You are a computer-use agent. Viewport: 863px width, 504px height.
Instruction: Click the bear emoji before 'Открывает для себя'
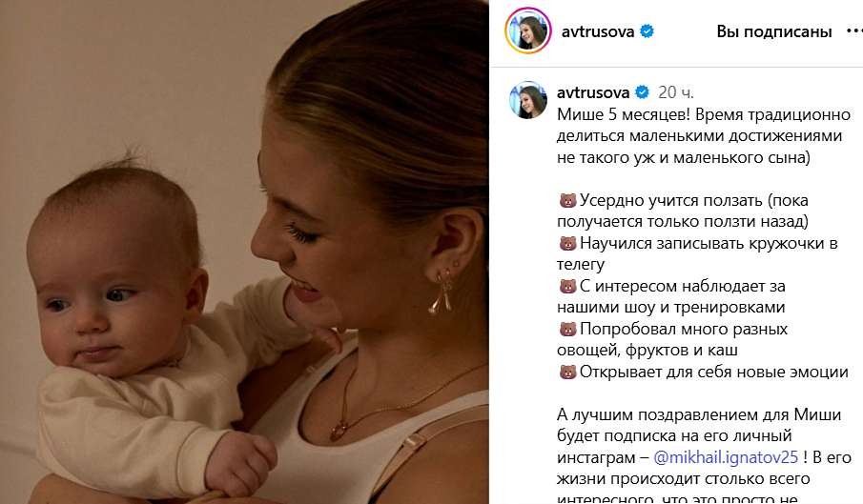567,373
